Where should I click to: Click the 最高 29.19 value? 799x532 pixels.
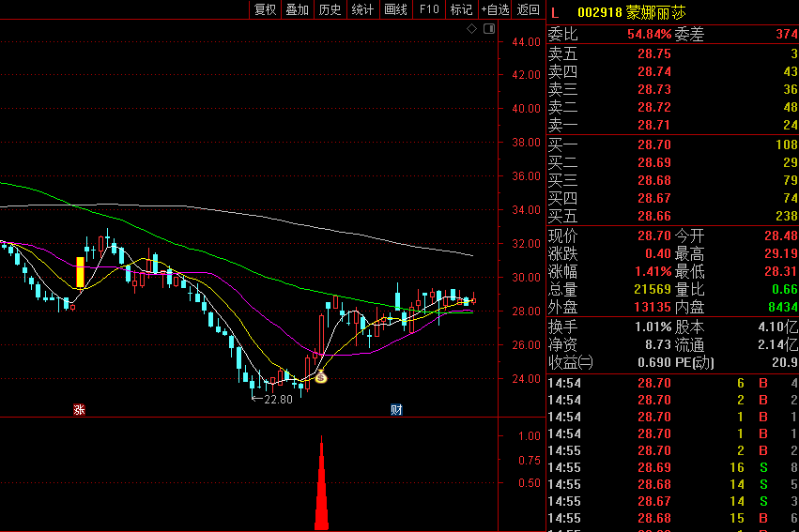[781, 254]
